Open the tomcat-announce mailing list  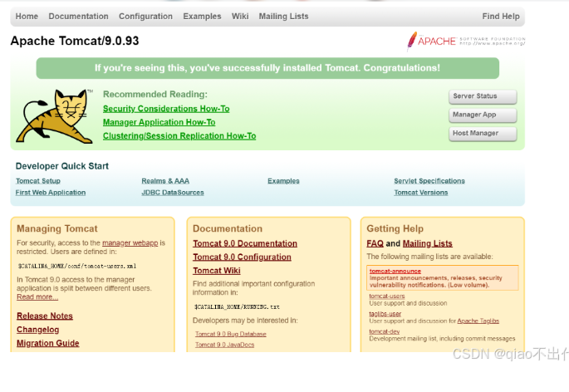(x=395, y=271)
